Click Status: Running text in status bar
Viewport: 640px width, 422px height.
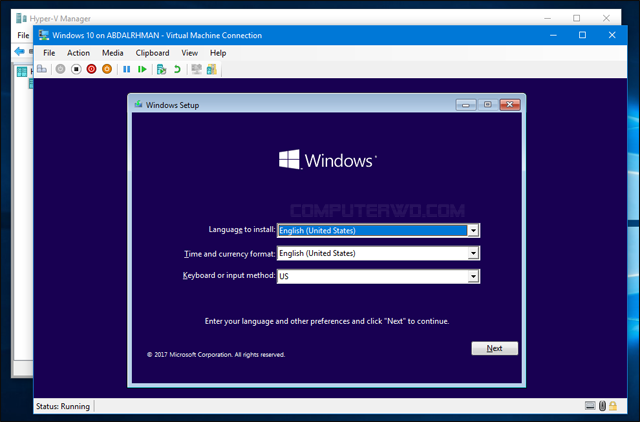click(x=63, y=406)
